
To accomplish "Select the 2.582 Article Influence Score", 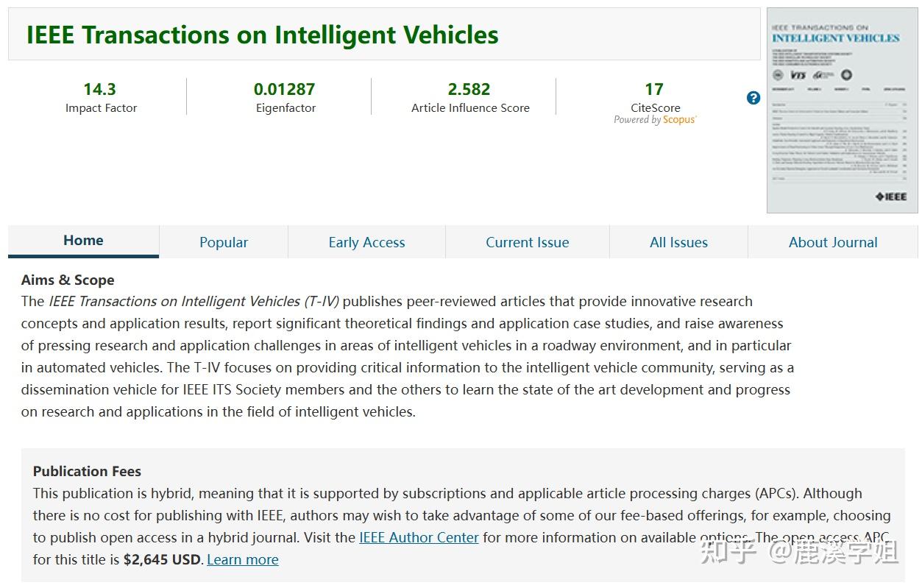I will (469, 90).
